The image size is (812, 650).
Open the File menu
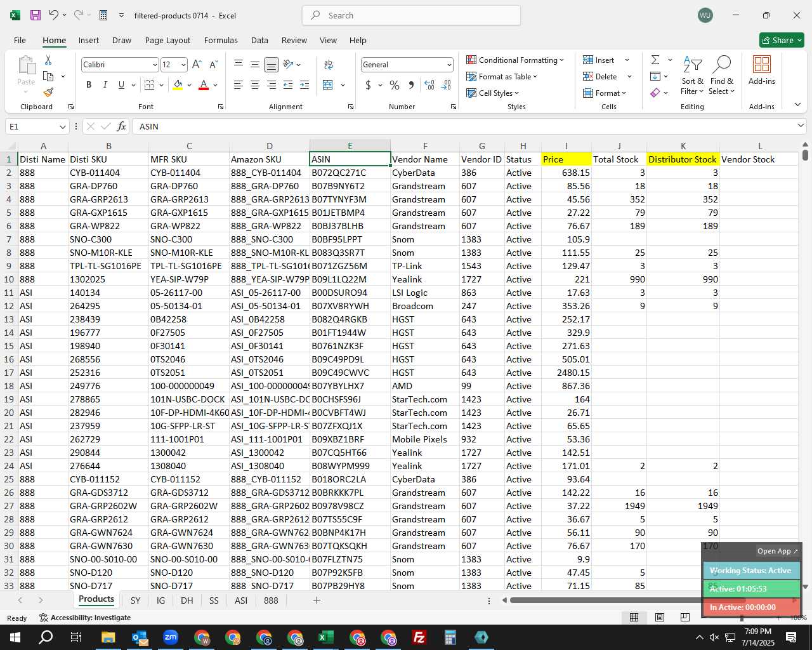pyautogui.click(x=20, y=40)
